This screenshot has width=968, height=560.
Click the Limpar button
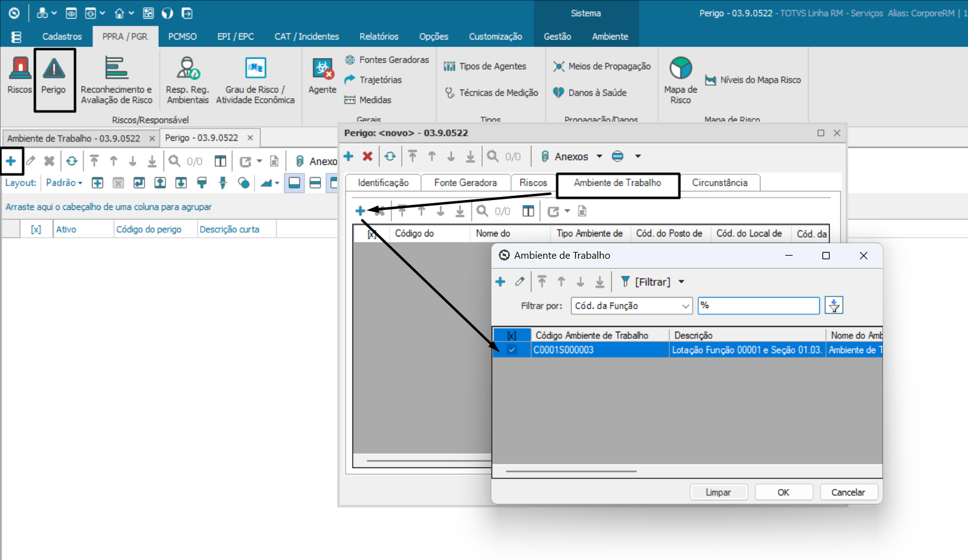718,492
